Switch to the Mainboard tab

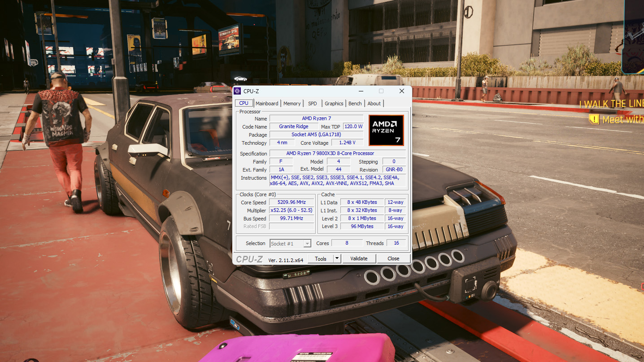267,103
